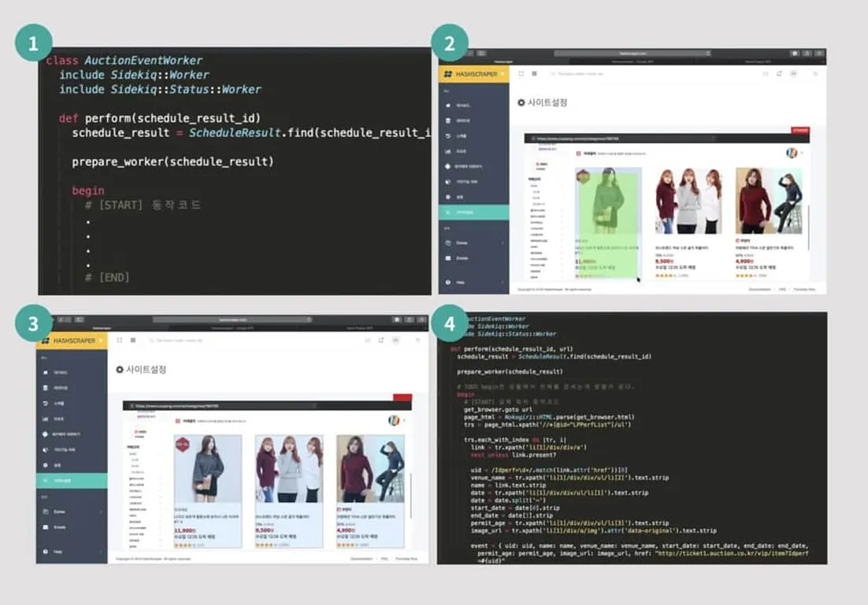Click the user avatar icon in screenshot 3's header
The width and height of the screenshot is (868, 605).
tap(395, 340)
